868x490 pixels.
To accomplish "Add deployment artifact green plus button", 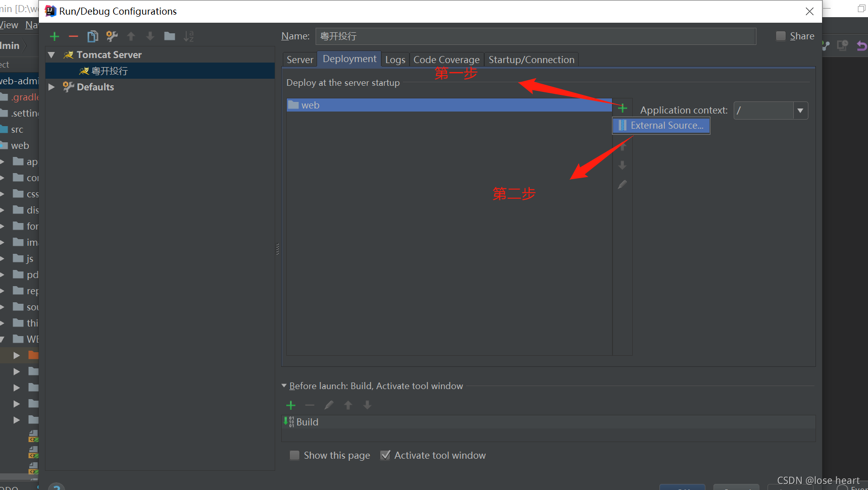I will [623, 108].
